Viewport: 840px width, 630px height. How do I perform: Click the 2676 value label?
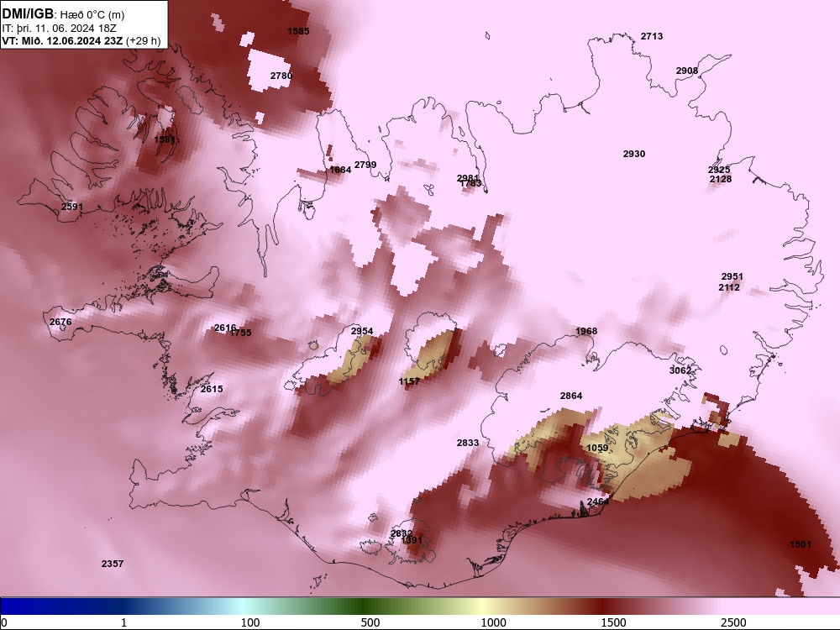pyautogui.click(x=60, y=322)
